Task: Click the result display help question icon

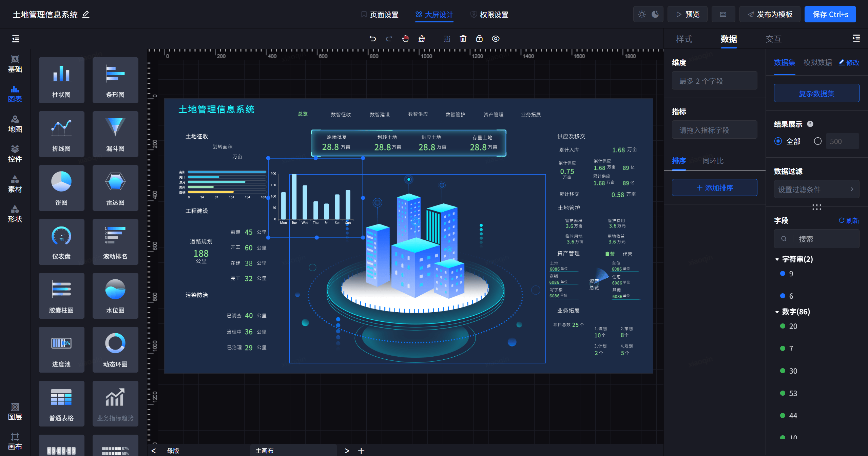Action: coord(810,124)
